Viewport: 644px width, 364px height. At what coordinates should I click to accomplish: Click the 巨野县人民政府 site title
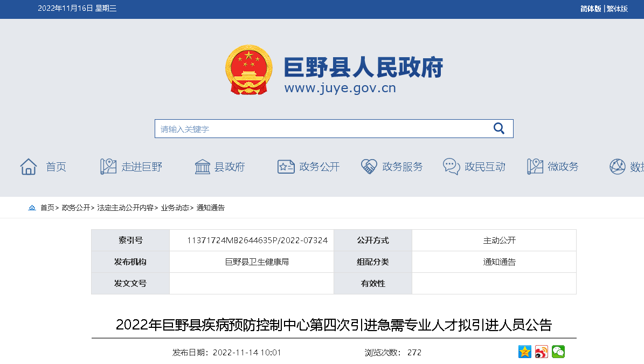(363, 67)
